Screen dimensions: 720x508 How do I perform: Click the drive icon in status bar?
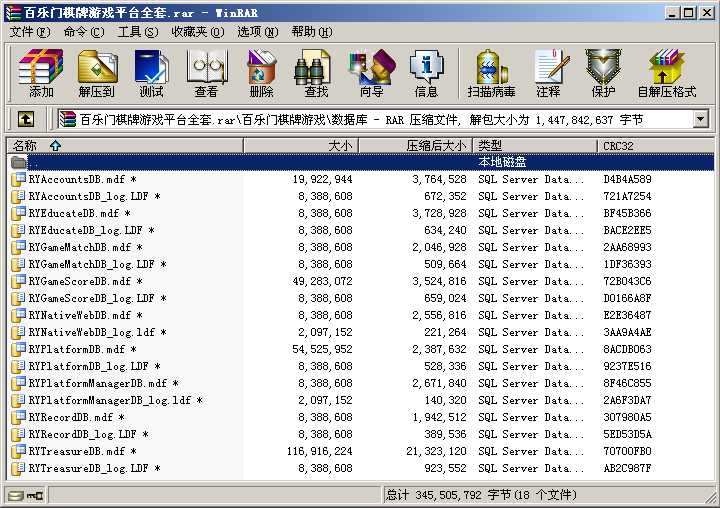point(15,496)
